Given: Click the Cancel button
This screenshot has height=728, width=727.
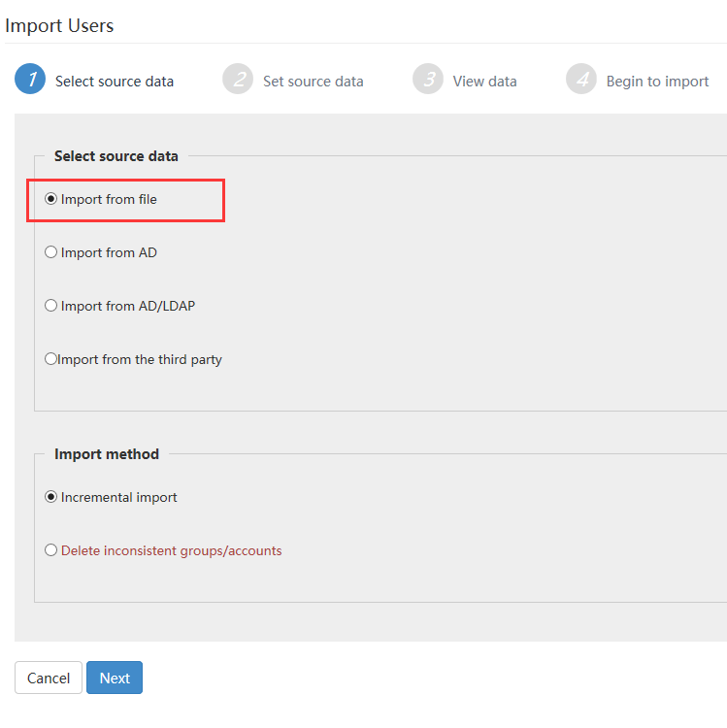Looking at the screenshot, I should [x=49, y=678].
